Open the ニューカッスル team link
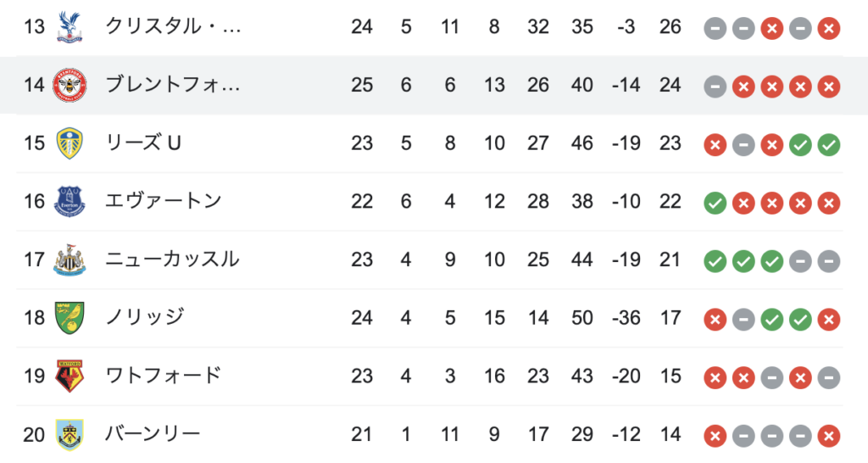This screenshot has width=868, height=463. (x=172, y=259)
